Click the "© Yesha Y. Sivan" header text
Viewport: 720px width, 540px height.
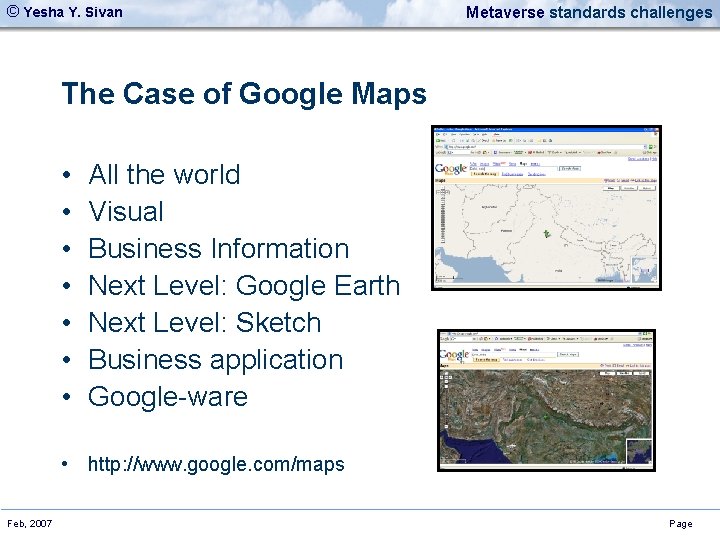[65, 12]
